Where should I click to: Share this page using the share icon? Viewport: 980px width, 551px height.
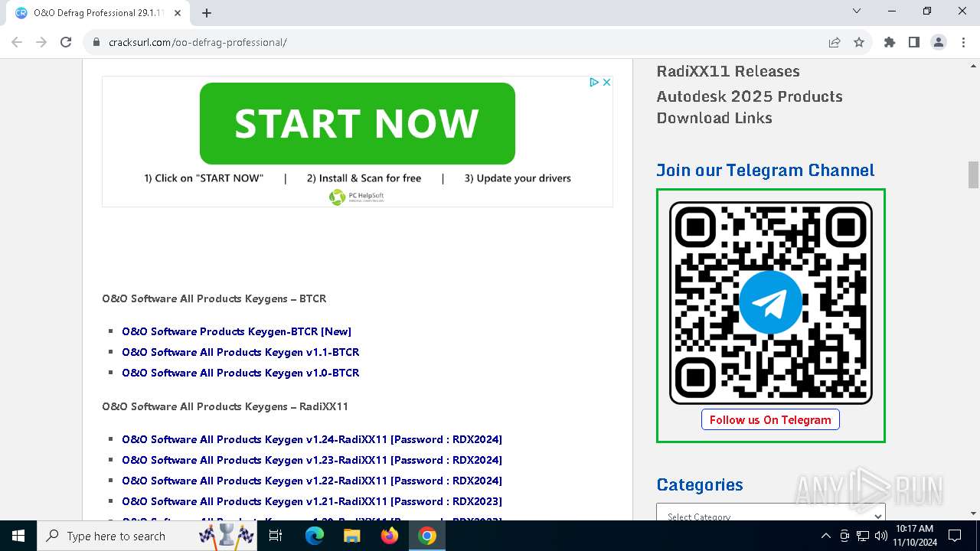(x=835, y=42)
